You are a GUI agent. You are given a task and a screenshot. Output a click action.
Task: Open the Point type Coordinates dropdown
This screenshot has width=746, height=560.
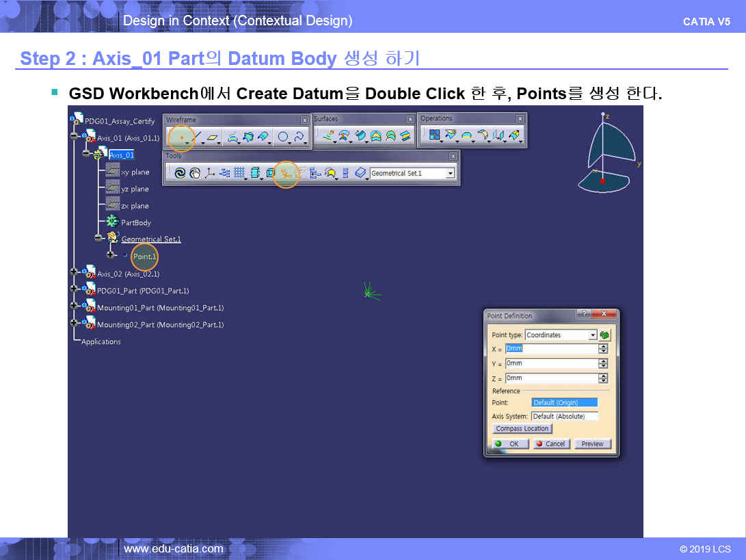592,335
